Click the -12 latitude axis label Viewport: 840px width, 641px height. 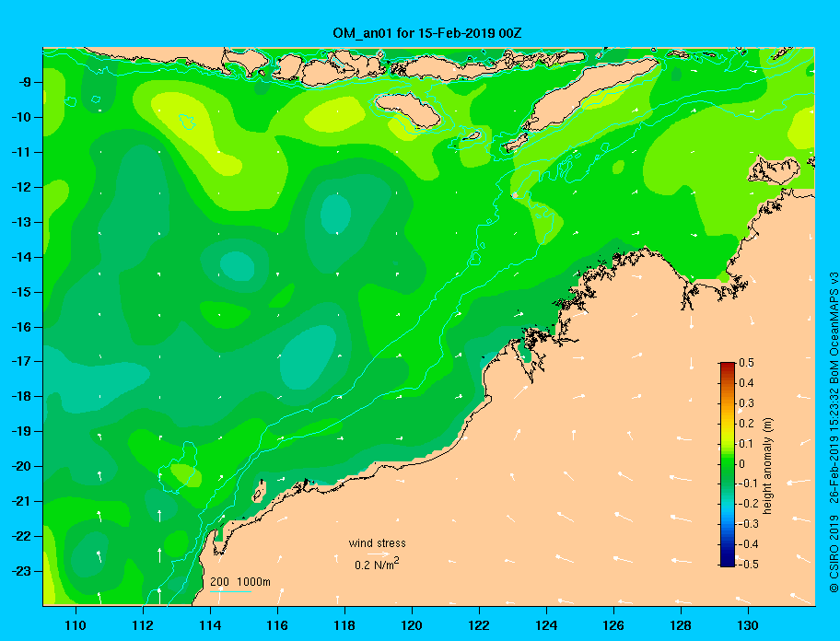pyautogui.click(x=22, y=188)
